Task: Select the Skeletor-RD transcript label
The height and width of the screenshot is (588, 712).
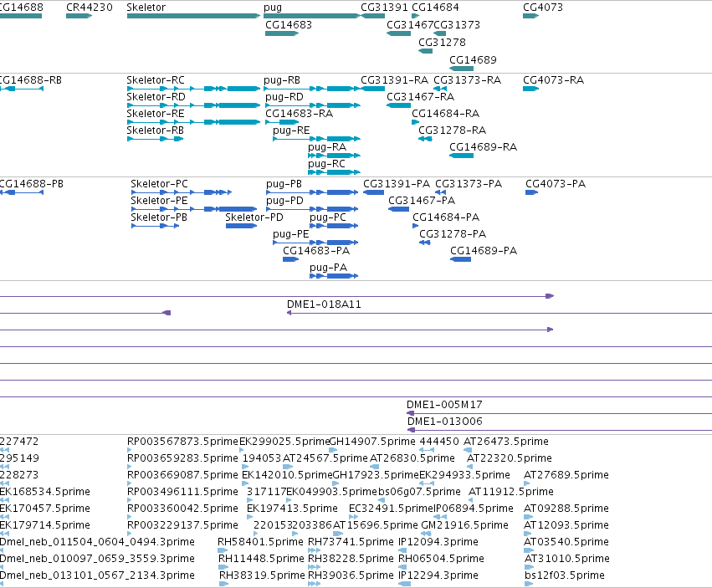Action: pyautogui.click(x=156, y=97)
